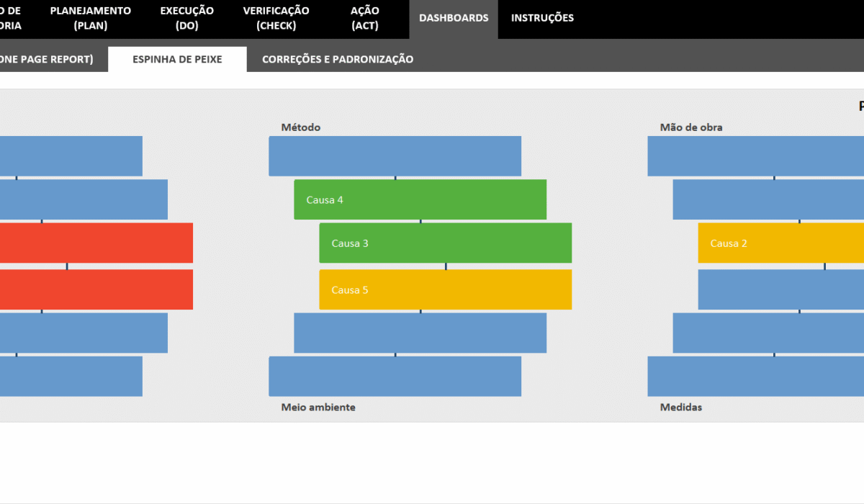Click the Método category label
The height and width of the screenshot is (504, 864).
[x=300, y=127]
